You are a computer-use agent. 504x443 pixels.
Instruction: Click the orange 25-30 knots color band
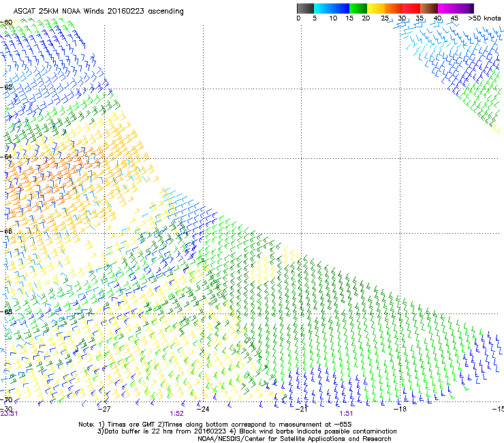(x=394, y=8)
